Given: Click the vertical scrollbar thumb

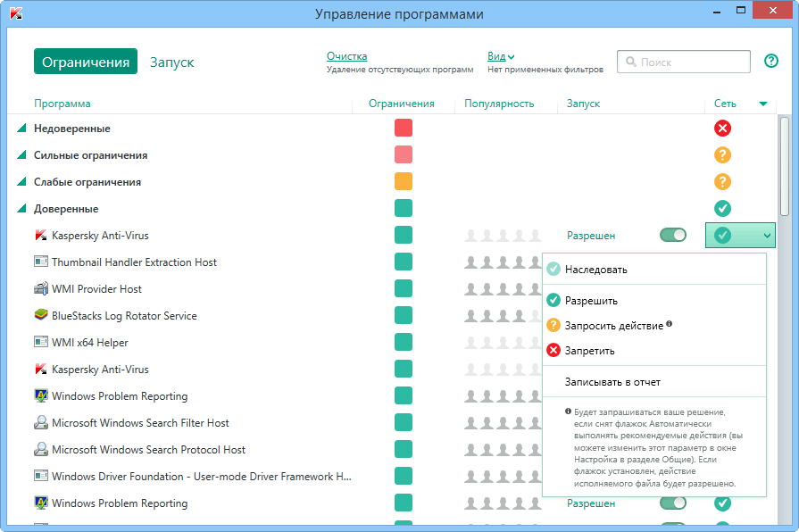Looking at the screenshot, I should (x=784, y=167).
